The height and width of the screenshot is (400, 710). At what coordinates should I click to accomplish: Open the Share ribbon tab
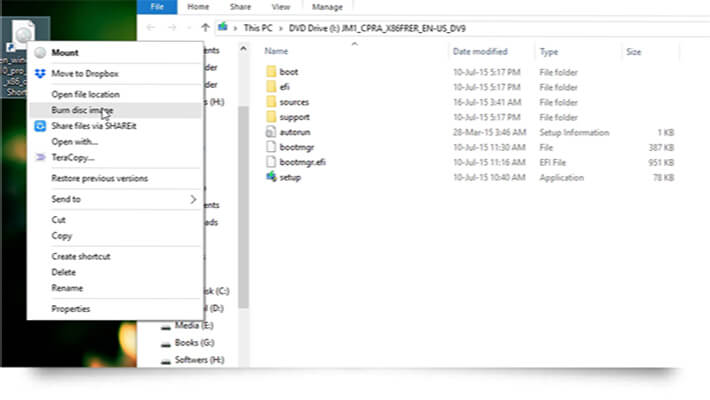tap(240, 7)
